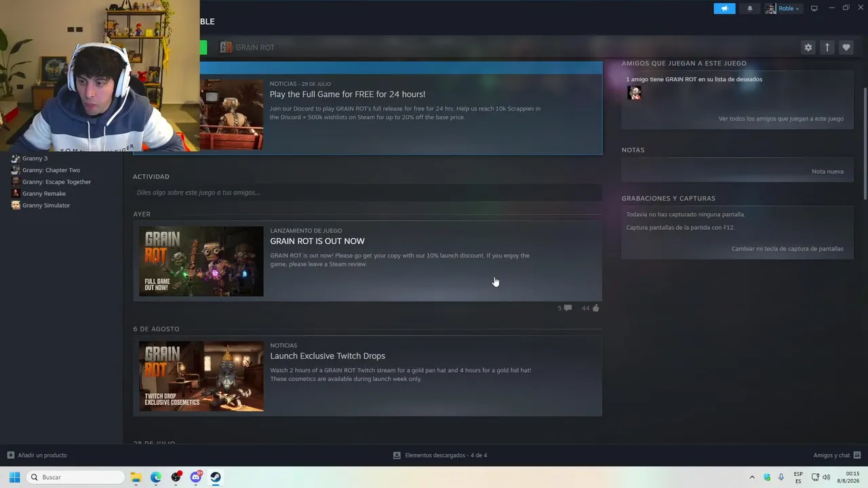
Task: Open the taskbar clock showing 00:15
Action: click(848, 477)
